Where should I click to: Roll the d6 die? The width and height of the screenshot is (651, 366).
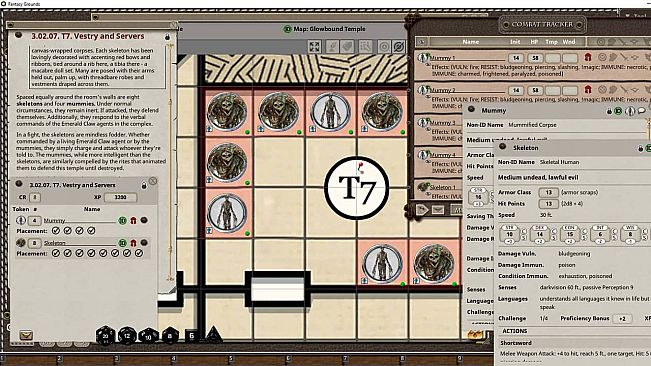click(x=191, y=335)
